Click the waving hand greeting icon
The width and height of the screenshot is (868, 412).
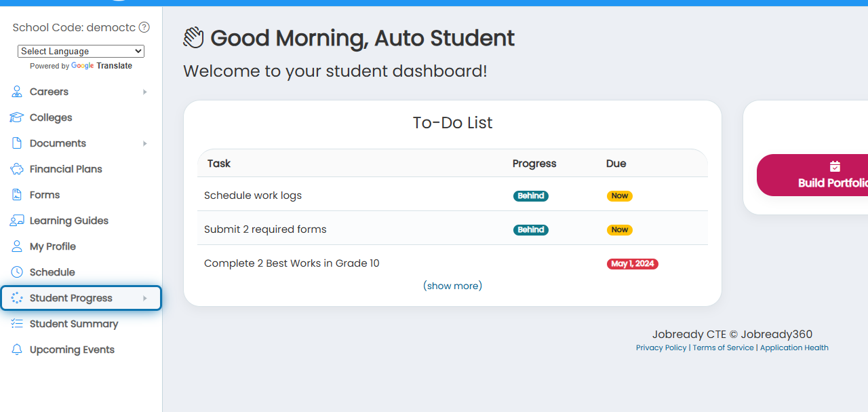pos(193,37)
